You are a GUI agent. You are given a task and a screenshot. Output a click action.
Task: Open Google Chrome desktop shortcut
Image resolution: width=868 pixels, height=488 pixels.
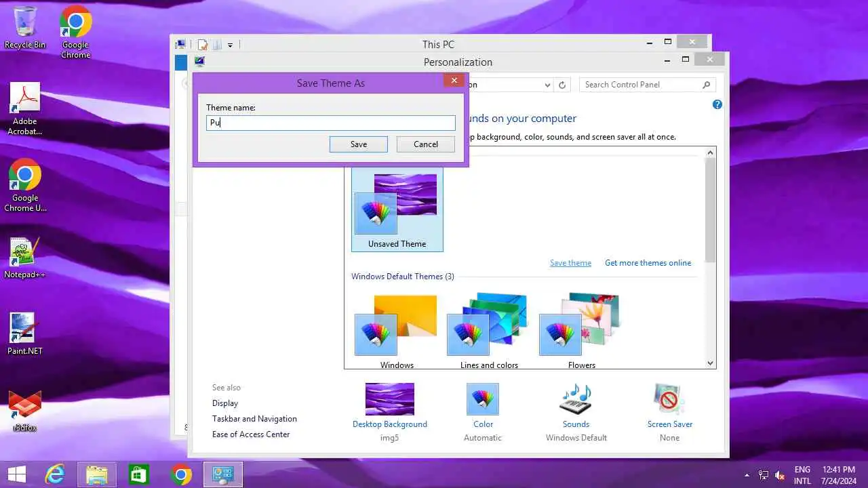pos(75,31)
